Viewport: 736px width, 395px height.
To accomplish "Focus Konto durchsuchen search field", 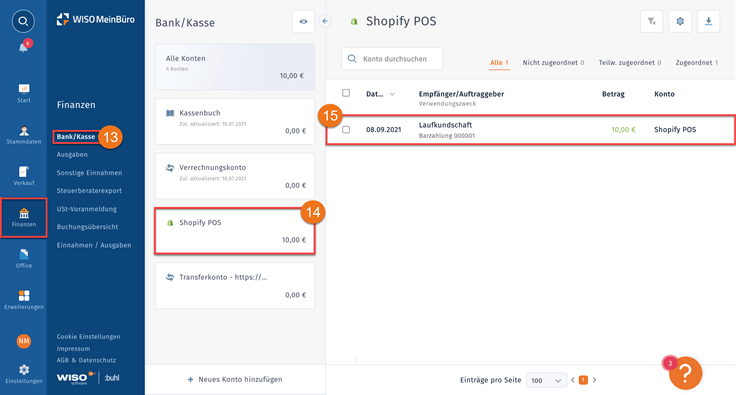I will (392, 59).
